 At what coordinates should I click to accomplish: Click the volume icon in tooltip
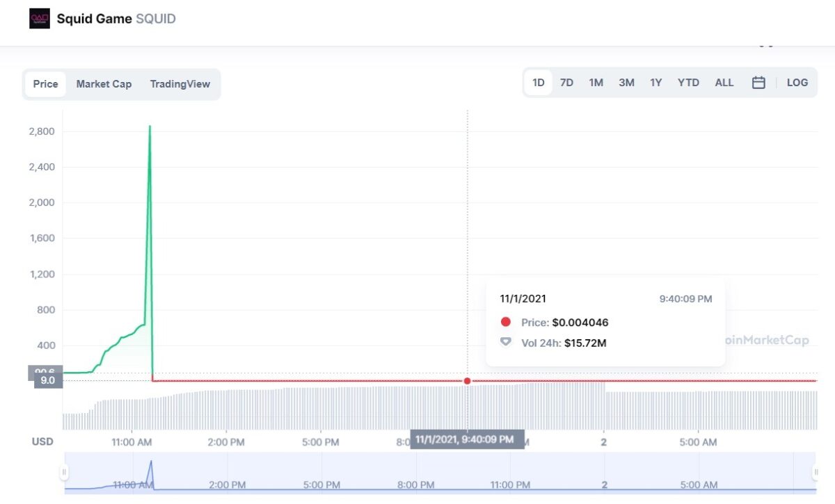(x=506, y=343)
